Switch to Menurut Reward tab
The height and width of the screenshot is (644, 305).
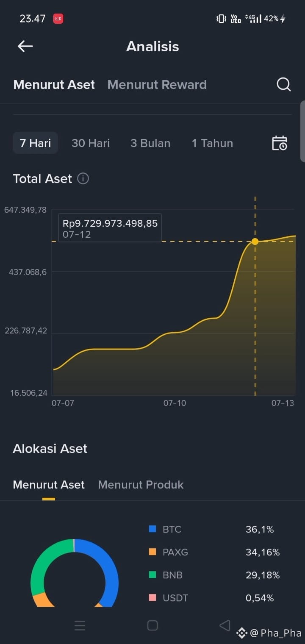coord(157,85)
